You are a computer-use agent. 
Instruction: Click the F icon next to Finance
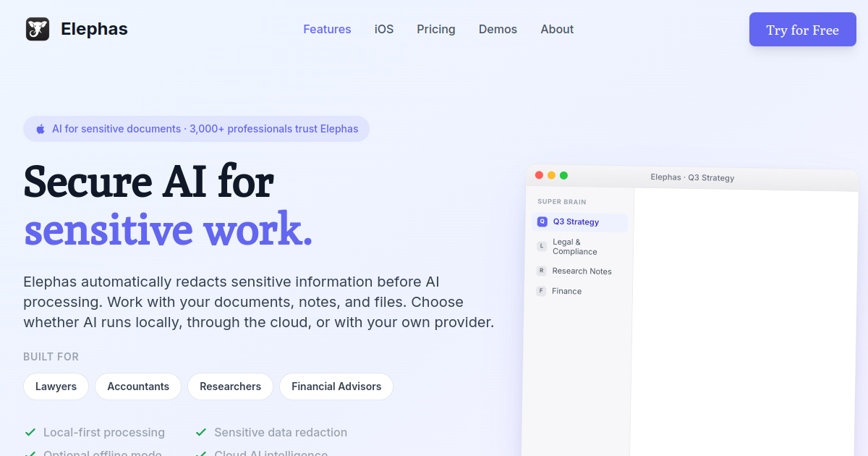[540, 291]
